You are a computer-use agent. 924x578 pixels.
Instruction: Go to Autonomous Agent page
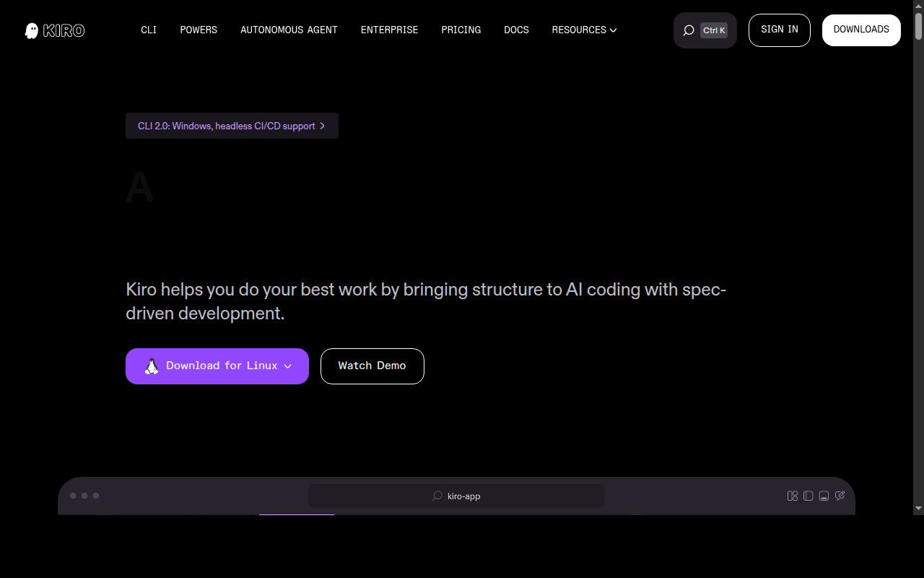pos(289,30)
